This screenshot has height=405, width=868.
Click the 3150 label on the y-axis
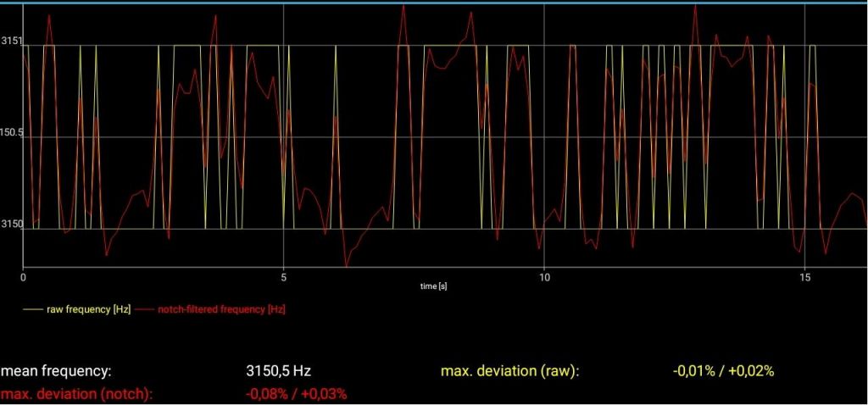[x=11, y=225]
